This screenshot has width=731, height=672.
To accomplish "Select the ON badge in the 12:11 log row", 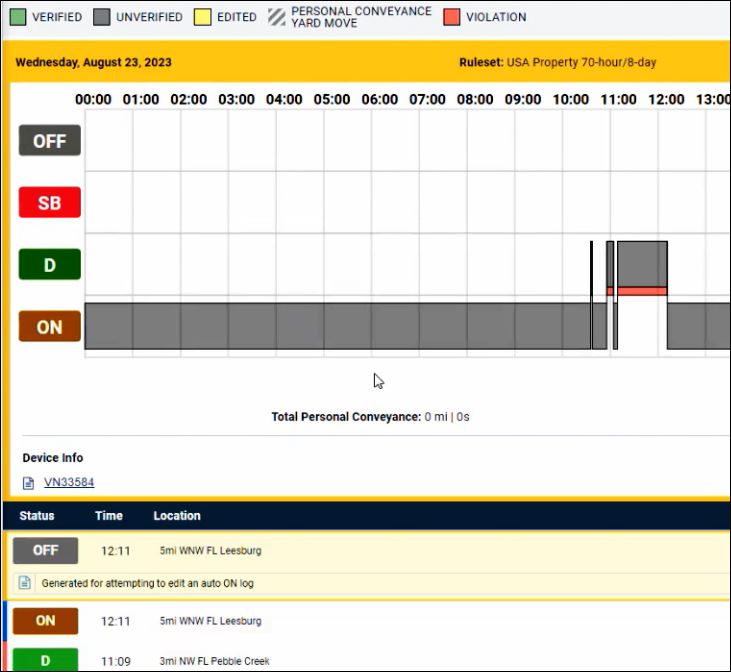I will click(45, 621).
